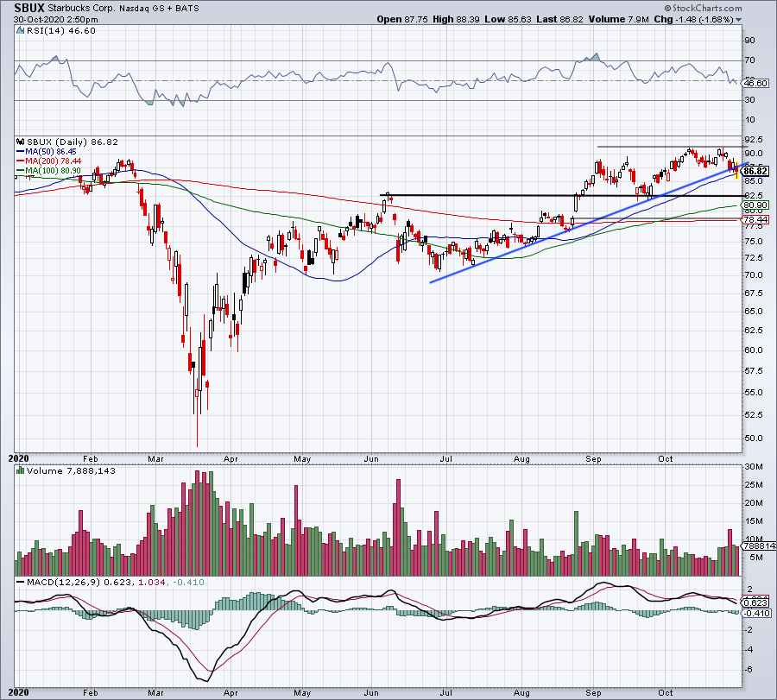Click the 1.034 signal value in MACD label
The height and width of the screenshot is (700, 777).
152,583
